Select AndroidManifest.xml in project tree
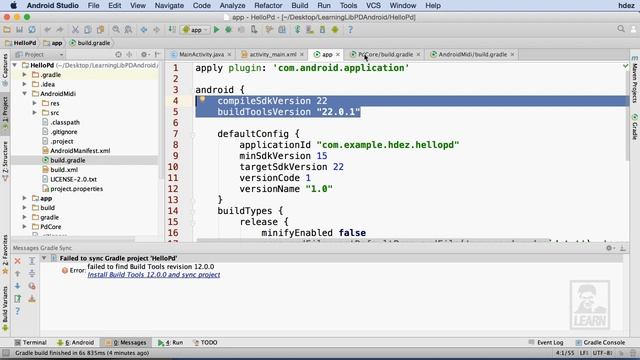This screenshot has width=640, height=360. [x=80, y=151]
